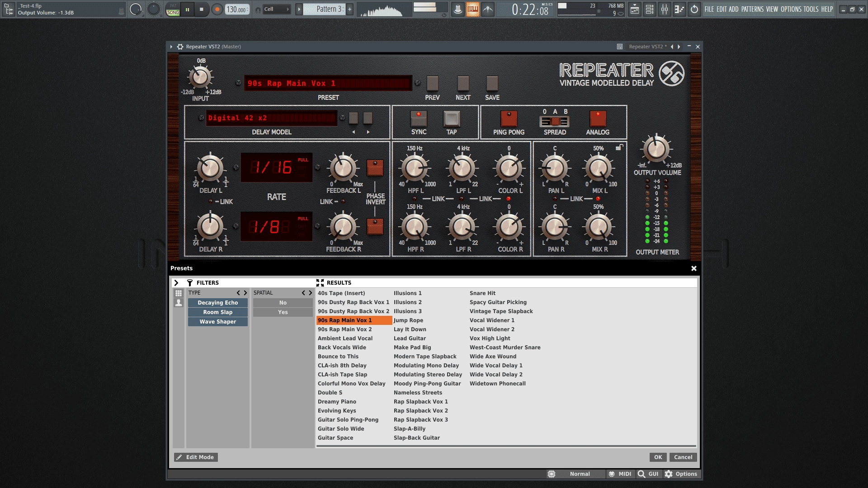Click the PREV preset button
Image resolution: width=868 pixels, height=488 pixels.
tap(432, 83)
